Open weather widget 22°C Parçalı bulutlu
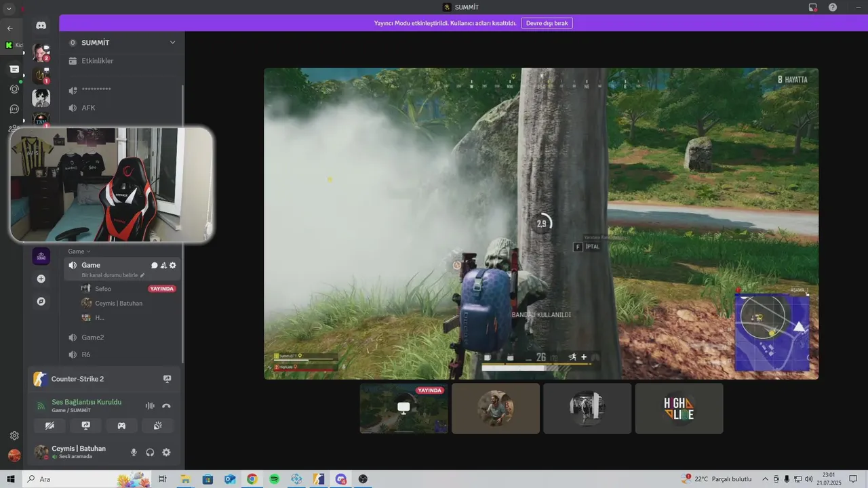 (x=716, y=479)
